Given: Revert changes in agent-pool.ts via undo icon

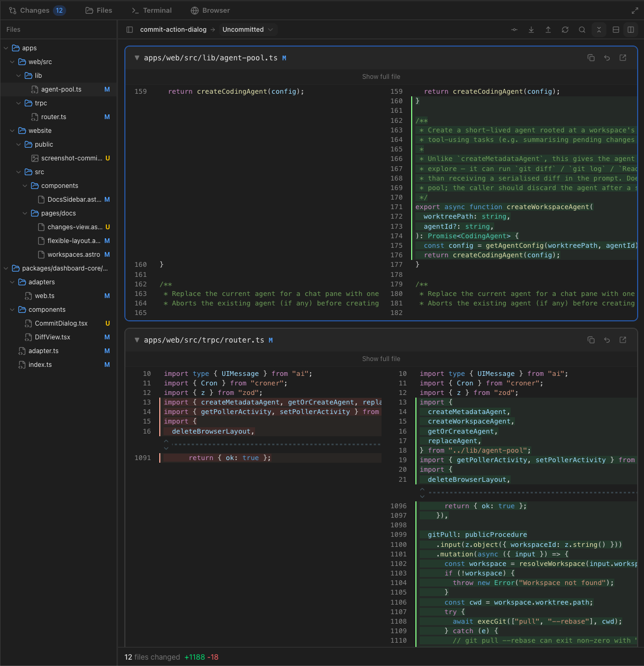Looking at the screenshot, I should tap(607, 58).
